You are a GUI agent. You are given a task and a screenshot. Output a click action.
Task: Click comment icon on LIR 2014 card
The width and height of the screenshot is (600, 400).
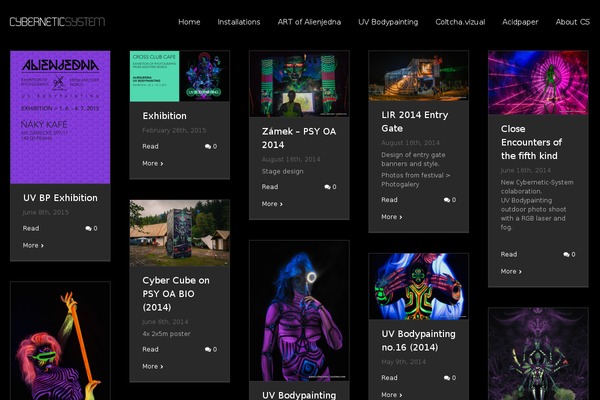pyautogui.click(x=449, y=200)
